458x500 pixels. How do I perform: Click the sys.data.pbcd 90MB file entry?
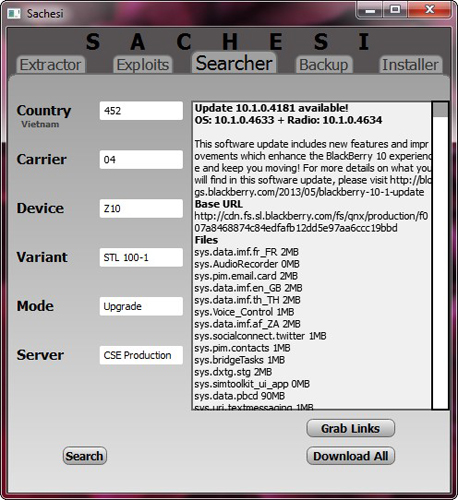point(240,396)
